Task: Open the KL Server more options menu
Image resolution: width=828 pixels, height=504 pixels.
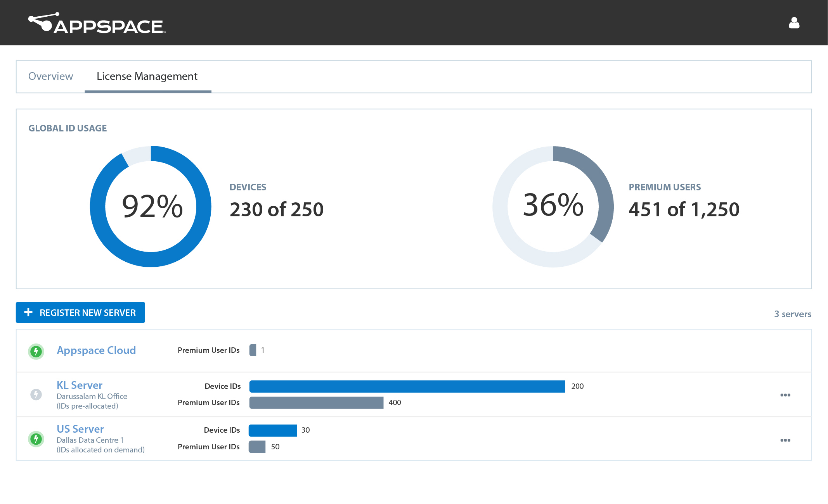Action: click(x=785, y=395)
